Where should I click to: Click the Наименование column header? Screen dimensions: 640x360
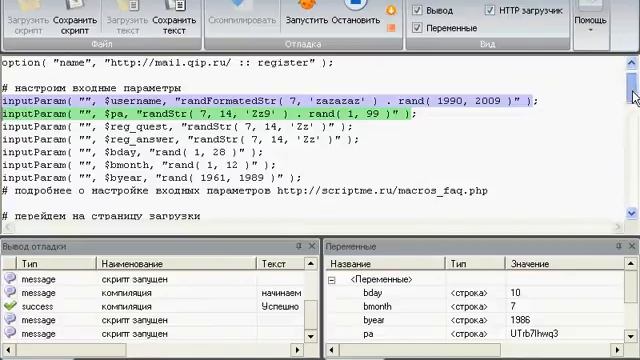click(x=176, y=264)
